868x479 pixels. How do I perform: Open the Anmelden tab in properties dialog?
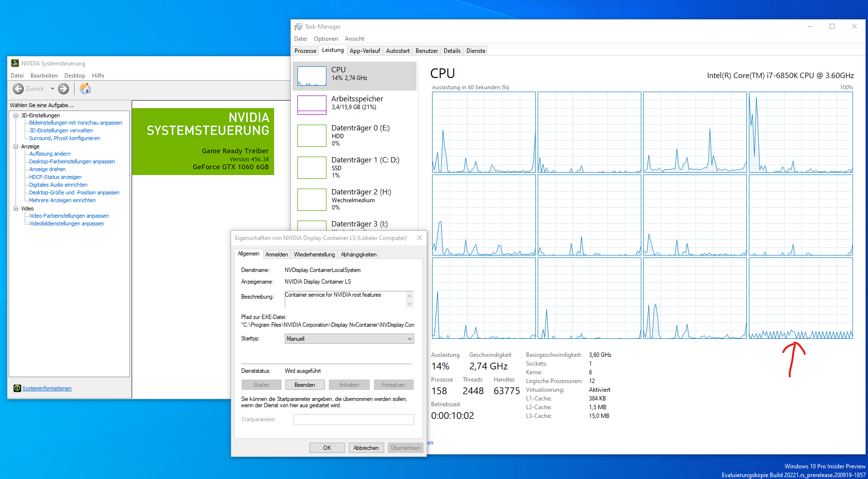tap(277, 255)
